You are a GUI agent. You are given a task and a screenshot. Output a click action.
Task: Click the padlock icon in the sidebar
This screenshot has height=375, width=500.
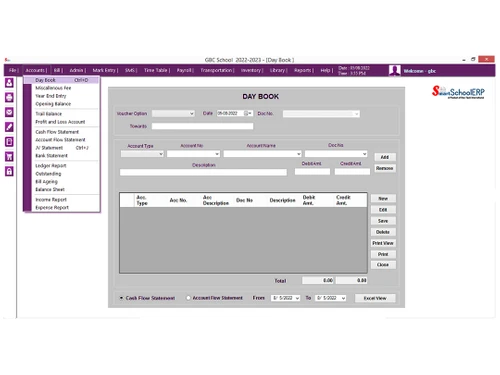pyautogui.click(x=9, y=171)
